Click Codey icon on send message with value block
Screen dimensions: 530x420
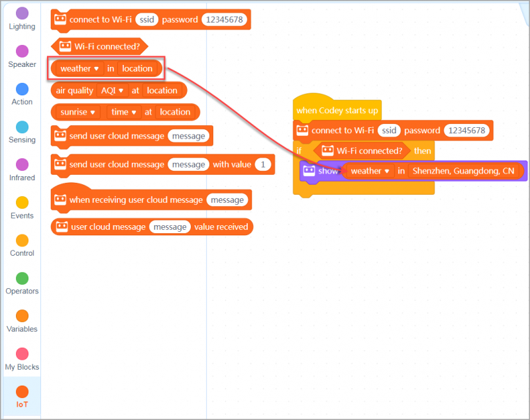(60, 164)
